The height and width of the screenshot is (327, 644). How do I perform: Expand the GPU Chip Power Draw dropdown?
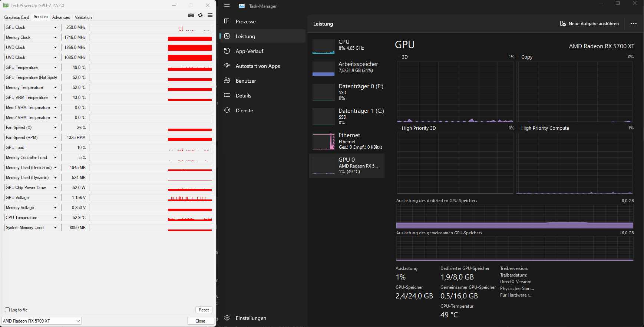click(56, 188)
